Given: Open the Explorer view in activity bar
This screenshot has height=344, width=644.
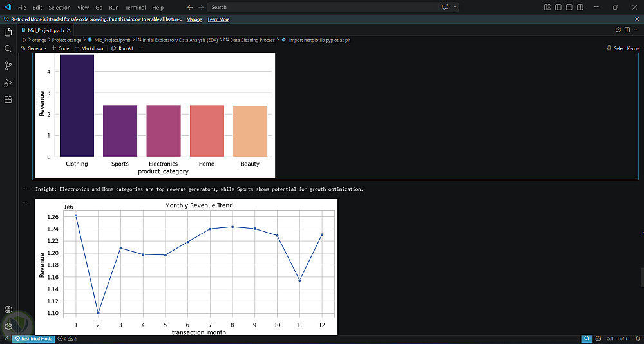Looking at the screenshot, I should click(8, 32).
